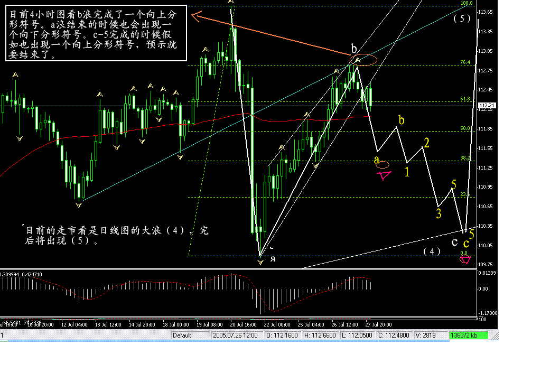
Task: Select the yellow wave 1 label
Action: coord(407,172)
